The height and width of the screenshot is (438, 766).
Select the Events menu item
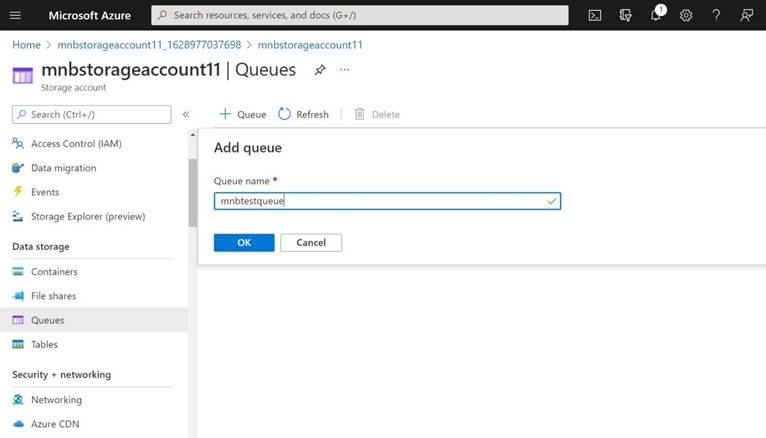(94, 192)
